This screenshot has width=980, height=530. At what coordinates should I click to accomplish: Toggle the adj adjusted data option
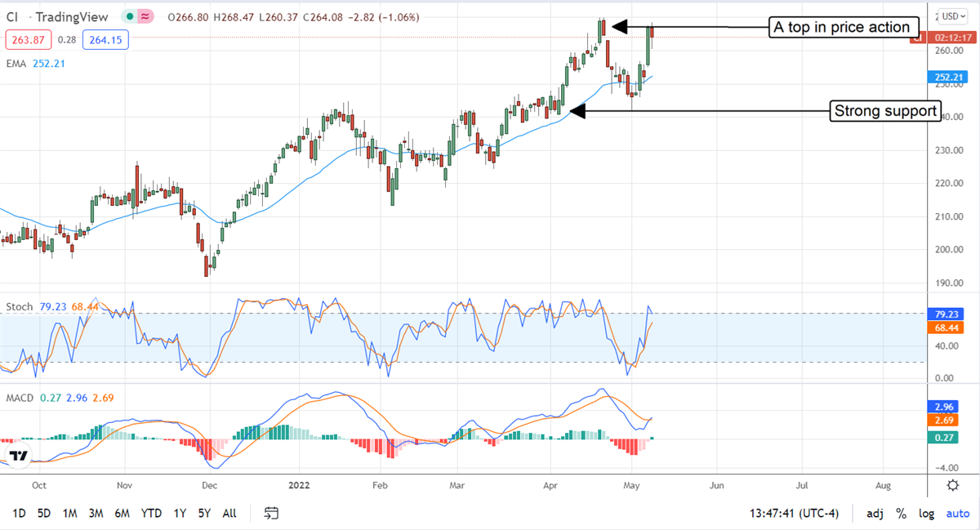[x=875, y=514]
